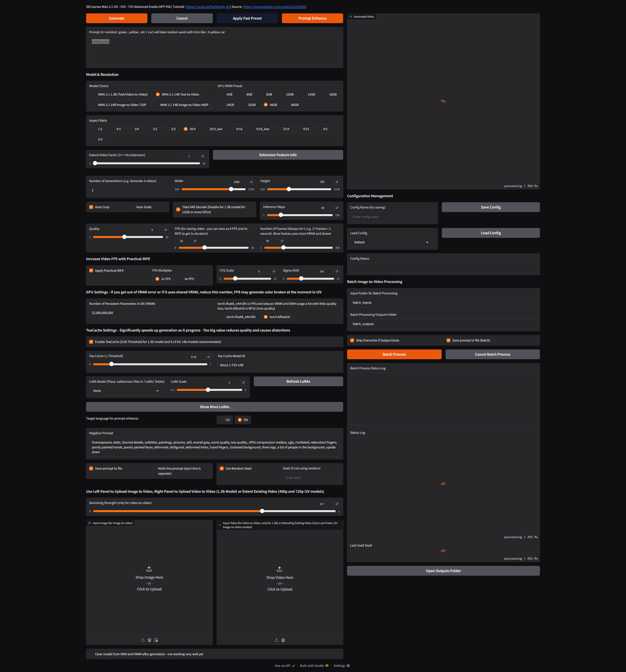Disable Enable TeaCache checkbox

coord(91,342)
